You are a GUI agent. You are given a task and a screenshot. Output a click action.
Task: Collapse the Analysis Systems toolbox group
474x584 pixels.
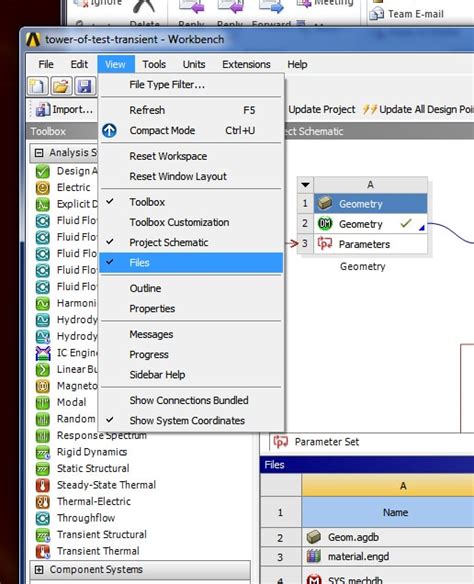point(39,153)
